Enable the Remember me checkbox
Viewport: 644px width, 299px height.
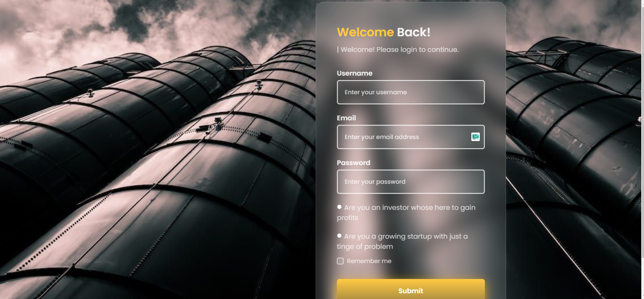pyautogui.click(x=340, y=261)
